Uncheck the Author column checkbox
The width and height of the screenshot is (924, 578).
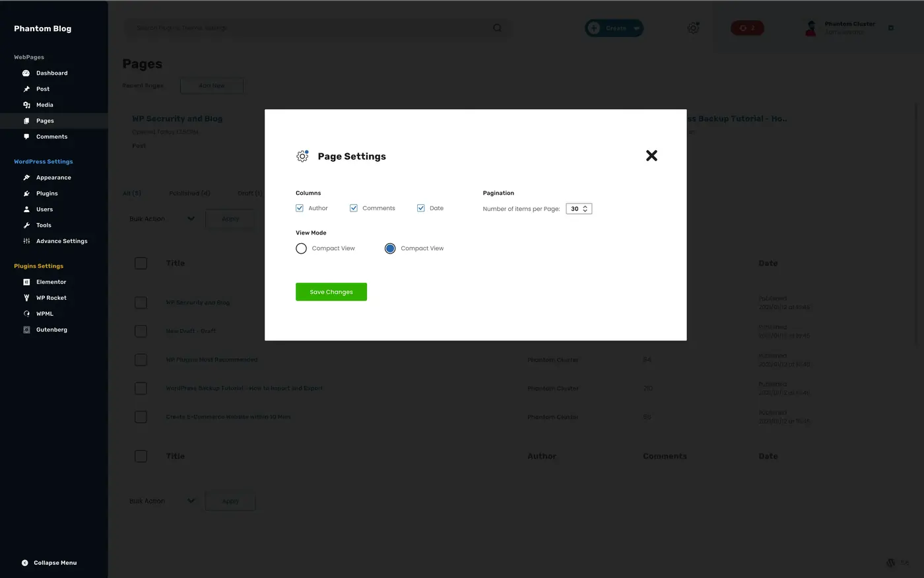(300, 208)
